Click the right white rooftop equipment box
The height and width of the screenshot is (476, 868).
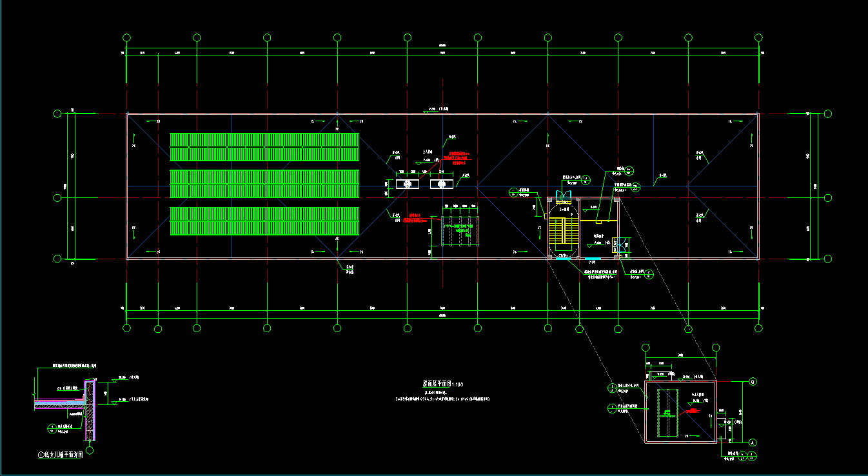[x=442, y=184]
